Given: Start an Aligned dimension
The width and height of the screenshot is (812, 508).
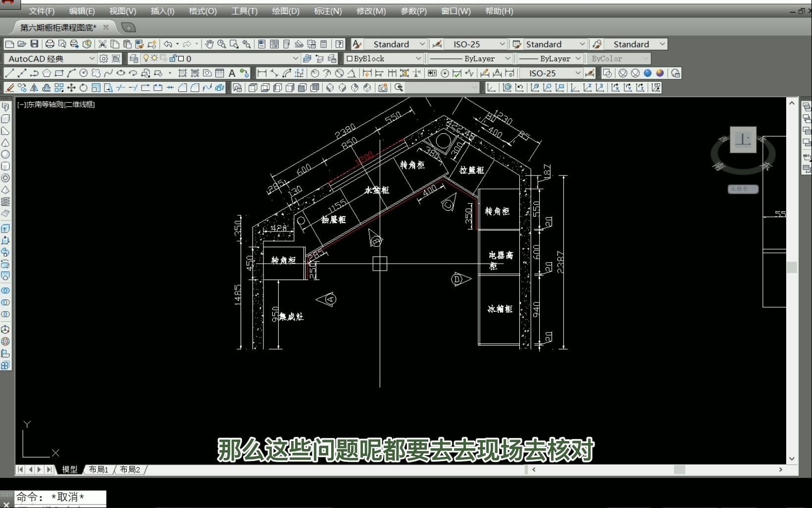Looking at the screenshot, I should [274, 73].
